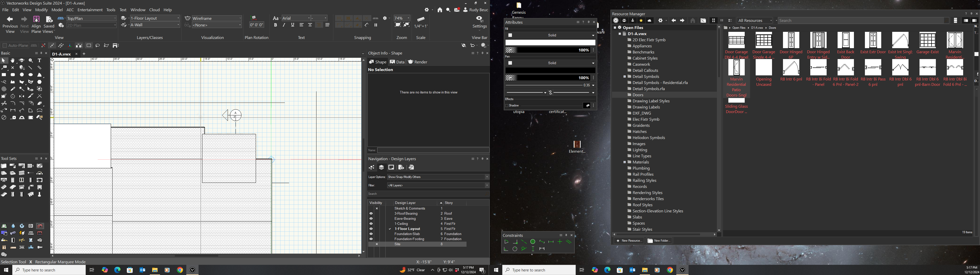Open the Layer Options dropdown
The height and width of the screenshot is (275, 980).
(438, 177)
